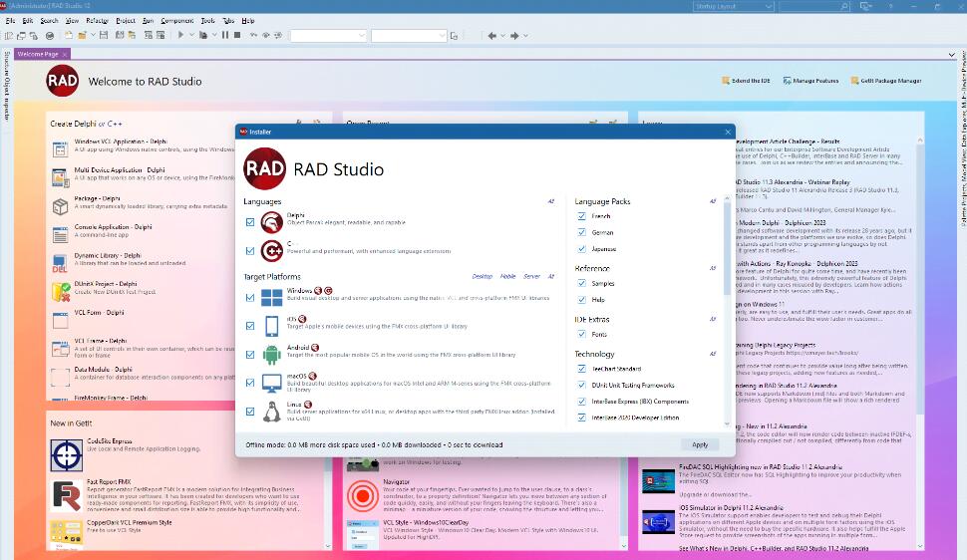Click the Stop (square) toolbar icon
The height and width of the screenshot is (560, 967).
pyautogui.click(x=237, y=36)
